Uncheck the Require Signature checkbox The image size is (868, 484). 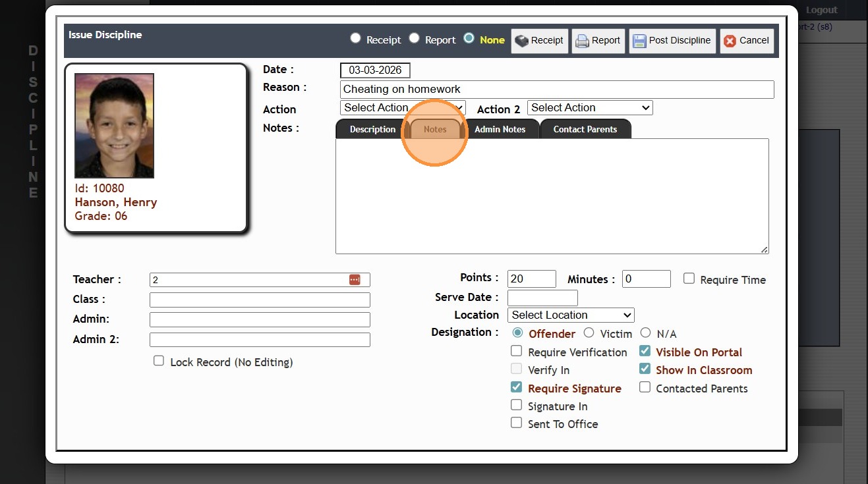(x=517, y=387)
